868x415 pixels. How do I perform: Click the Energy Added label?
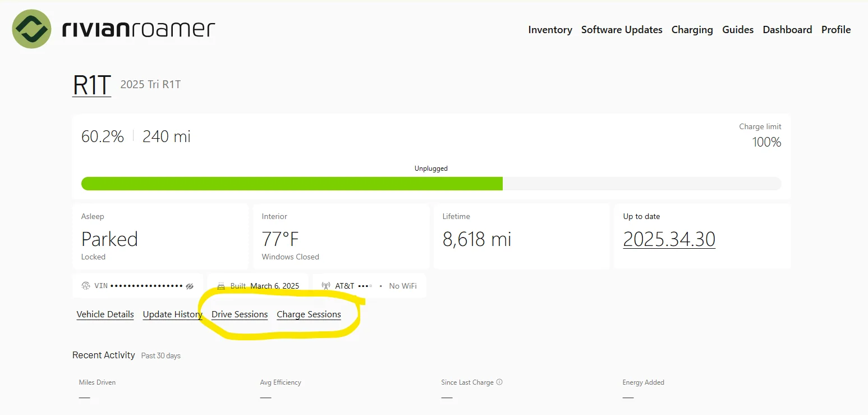643,382
